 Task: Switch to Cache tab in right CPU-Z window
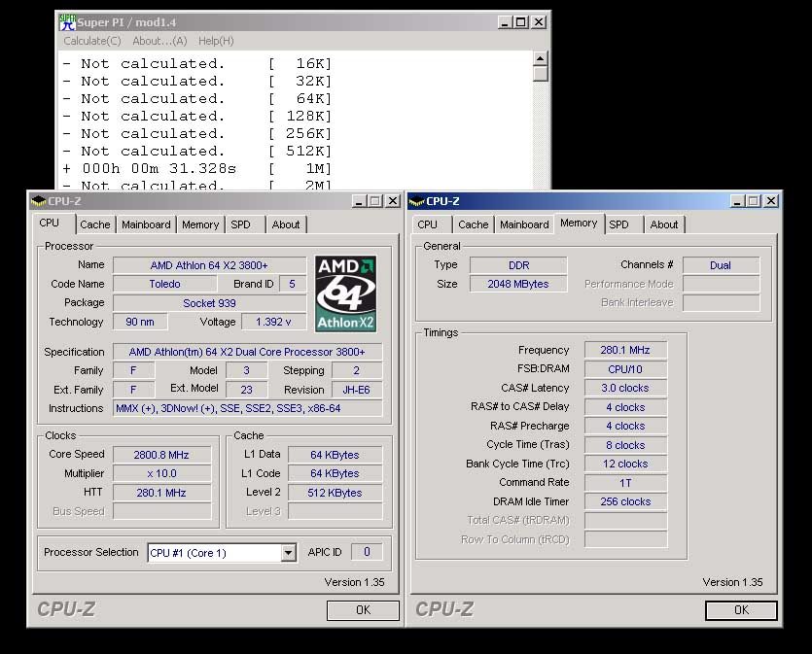[x=474, y=224]
